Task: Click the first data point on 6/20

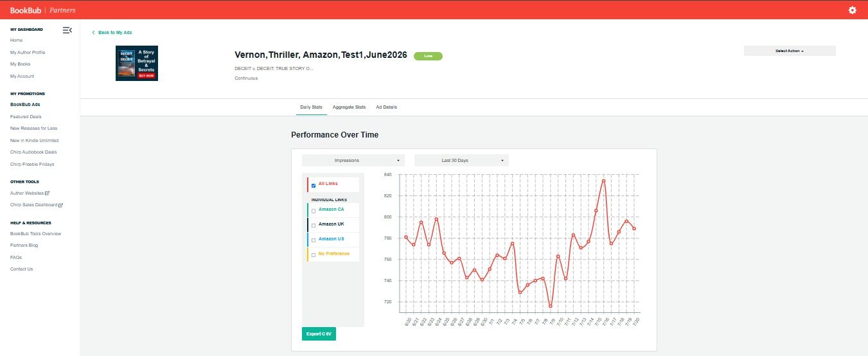Action: [406, 237]
